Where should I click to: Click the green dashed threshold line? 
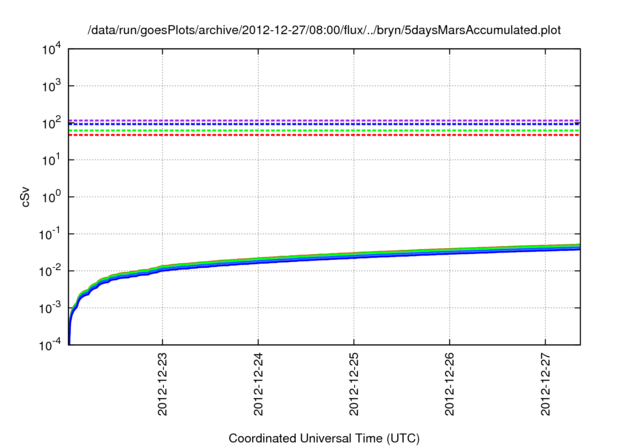(324, 131)
